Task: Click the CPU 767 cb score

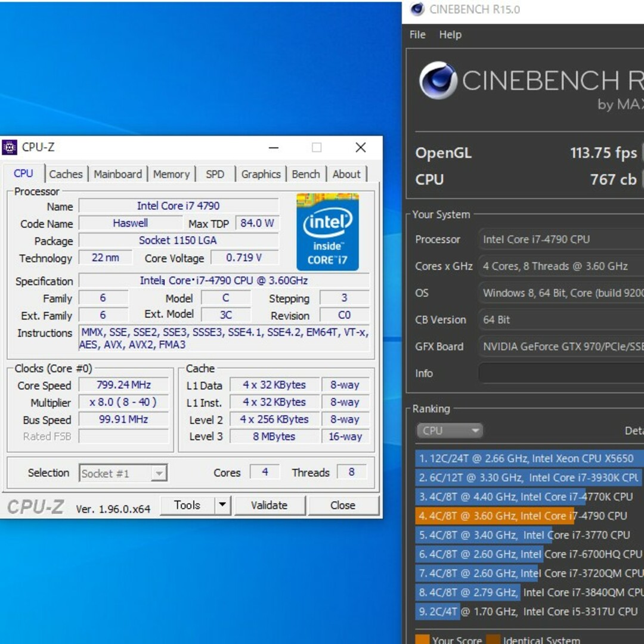Action: (x=613, y=179)
